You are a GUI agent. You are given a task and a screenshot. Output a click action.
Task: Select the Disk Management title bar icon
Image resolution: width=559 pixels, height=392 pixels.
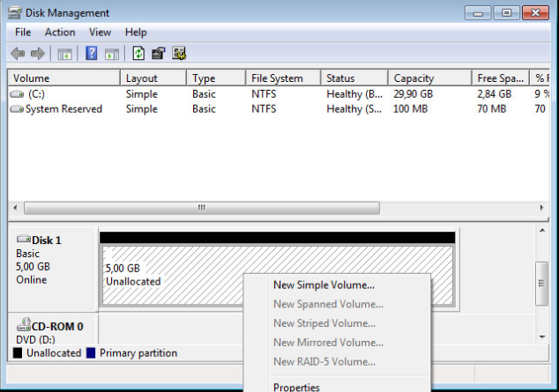click(x=14, y=13)
